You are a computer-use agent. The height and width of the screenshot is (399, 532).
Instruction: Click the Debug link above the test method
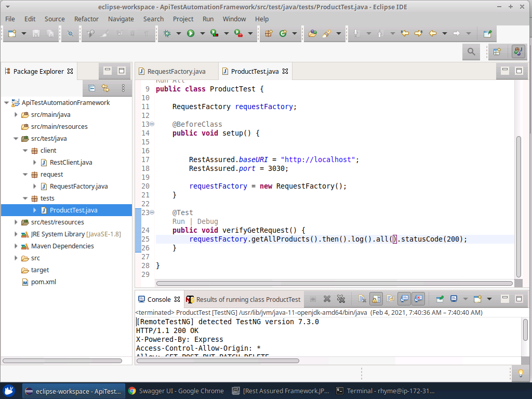[207, 221]
